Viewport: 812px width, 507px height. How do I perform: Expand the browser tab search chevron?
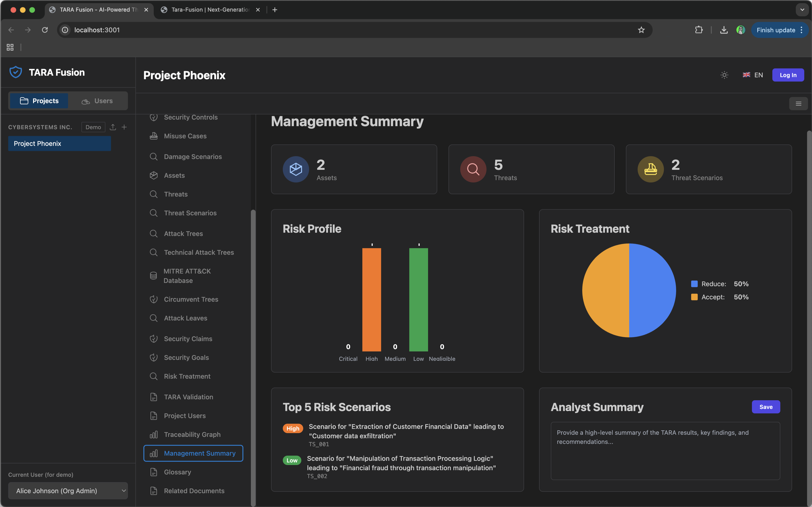click(802, 10)
